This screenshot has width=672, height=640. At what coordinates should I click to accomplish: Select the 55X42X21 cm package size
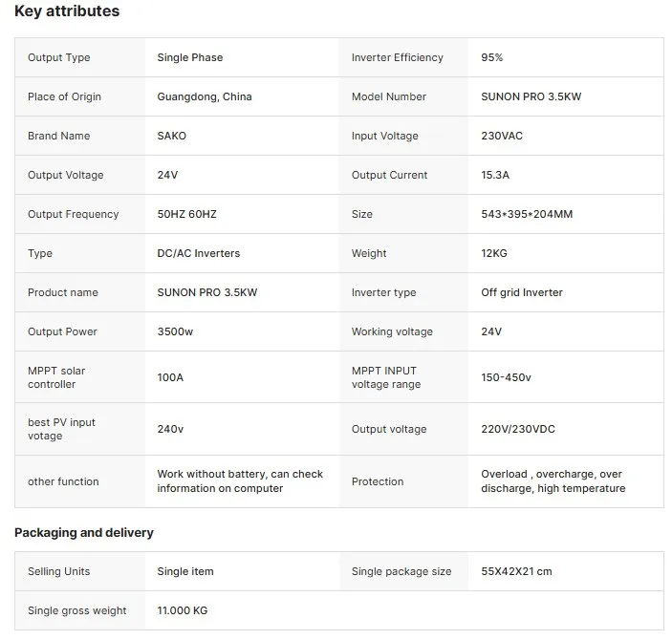point(516,571)
